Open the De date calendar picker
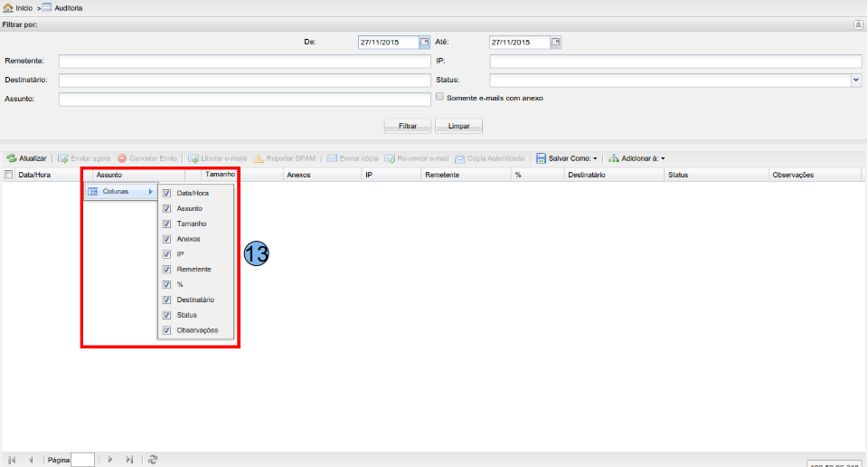This screenshot has width=868, height=467. pos(424,42)
